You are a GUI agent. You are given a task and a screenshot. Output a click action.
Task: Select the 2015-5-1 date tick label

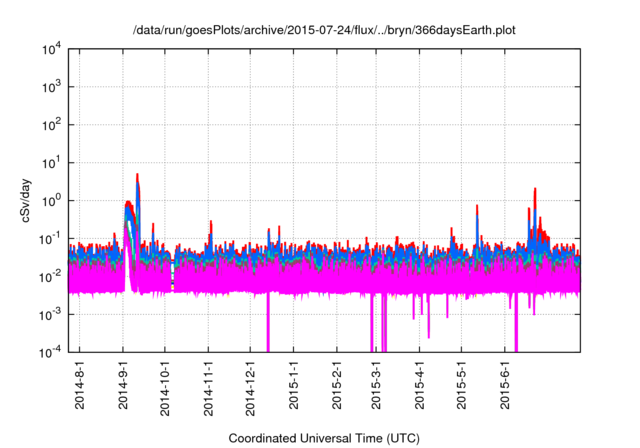461,385
